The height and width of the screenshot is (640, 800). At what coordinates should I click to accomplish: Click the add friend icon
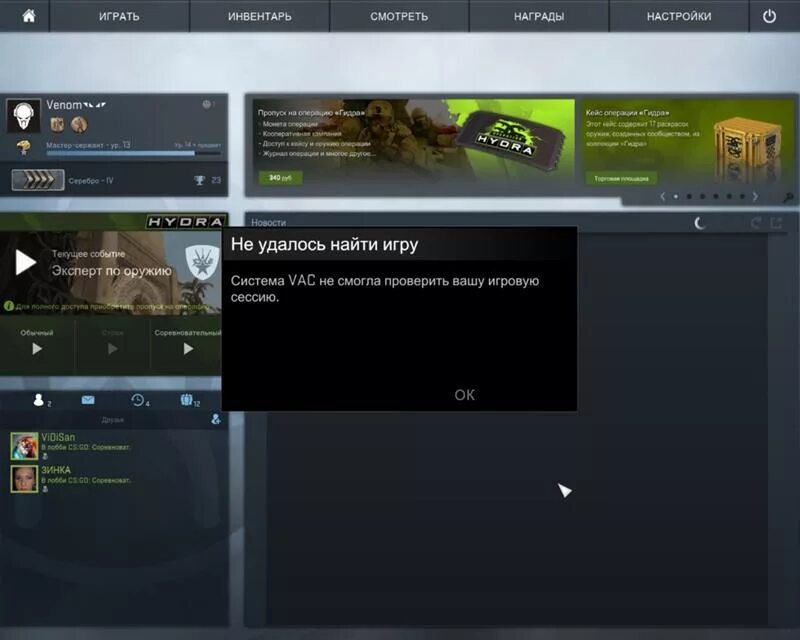[x=216, y=420]
